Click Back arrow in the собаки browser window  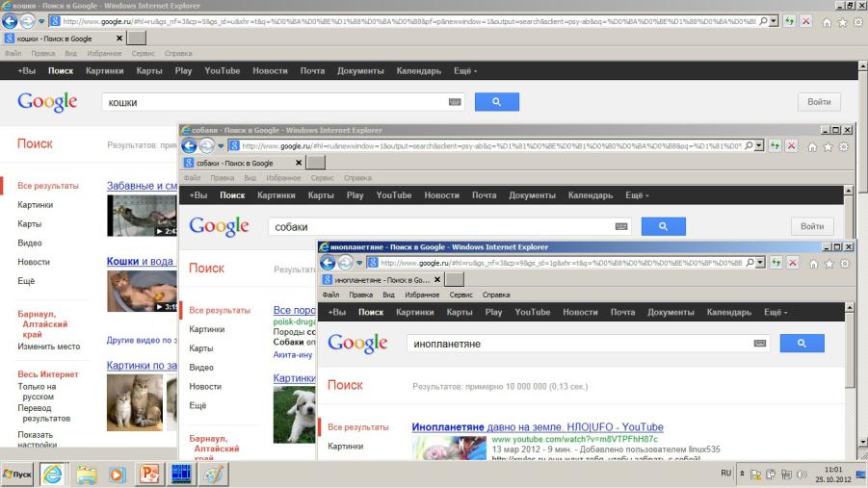pyautogui.click(x=190, y=145)
